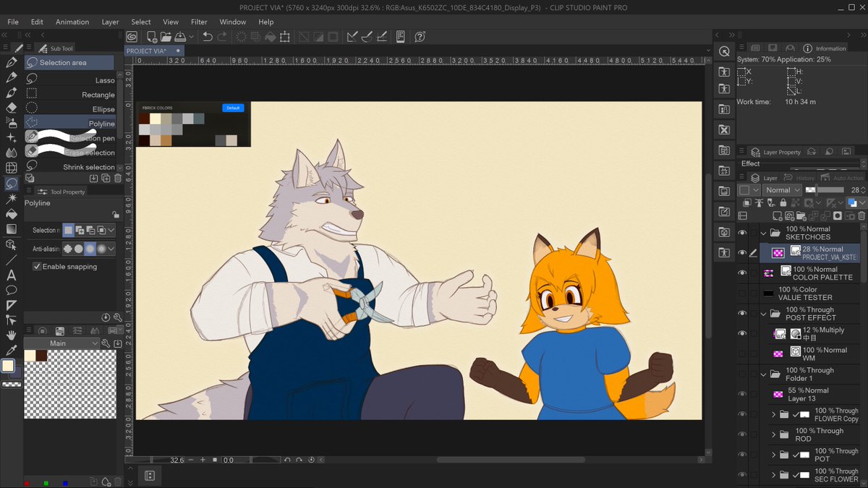Zoom in with plus button below canvas
This screenshot has width=868, height=488.
203,460
